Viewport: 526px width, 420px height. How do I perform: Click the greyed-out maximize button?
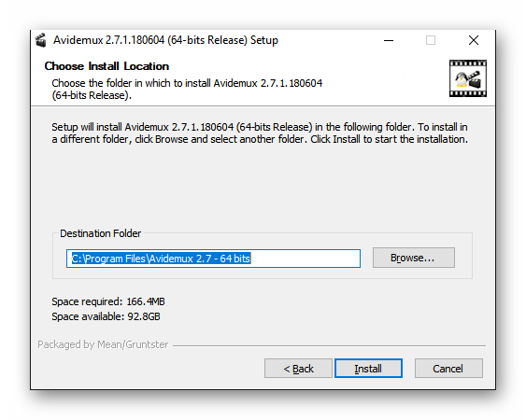pyautogui.click(x=431, y=40)
